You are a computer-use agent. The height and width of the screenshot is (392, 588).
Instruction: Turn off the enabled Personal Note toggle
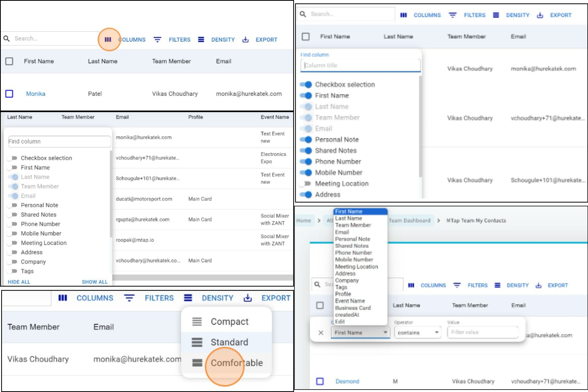pyautogui.click(x=306, y=140)
